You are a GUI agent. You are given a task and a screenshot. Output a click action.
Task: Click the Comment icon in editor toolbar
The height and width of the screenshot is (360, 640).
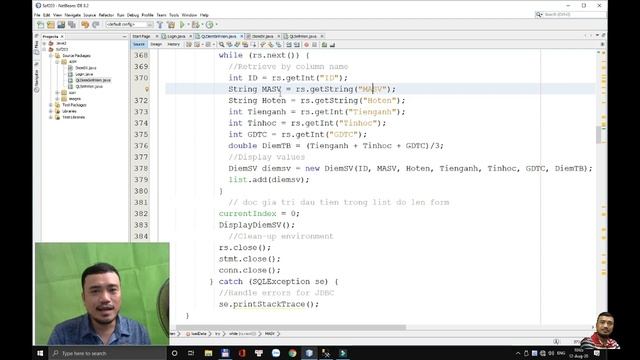point(324,44)
